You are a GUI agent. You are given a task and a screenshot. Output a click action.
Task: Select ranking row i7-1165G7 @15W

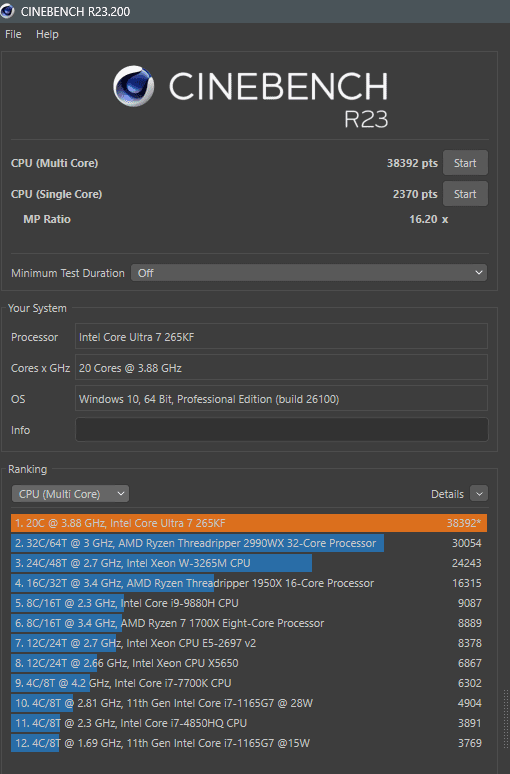pos(249,743)
